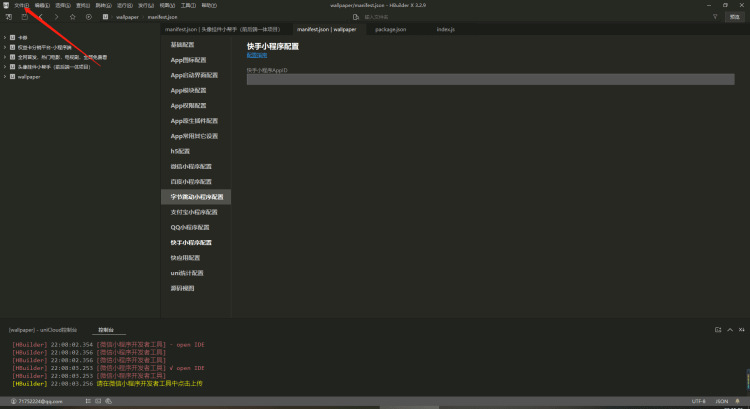
Task: Close the console panel with X icon
Action: click(741, 330)
